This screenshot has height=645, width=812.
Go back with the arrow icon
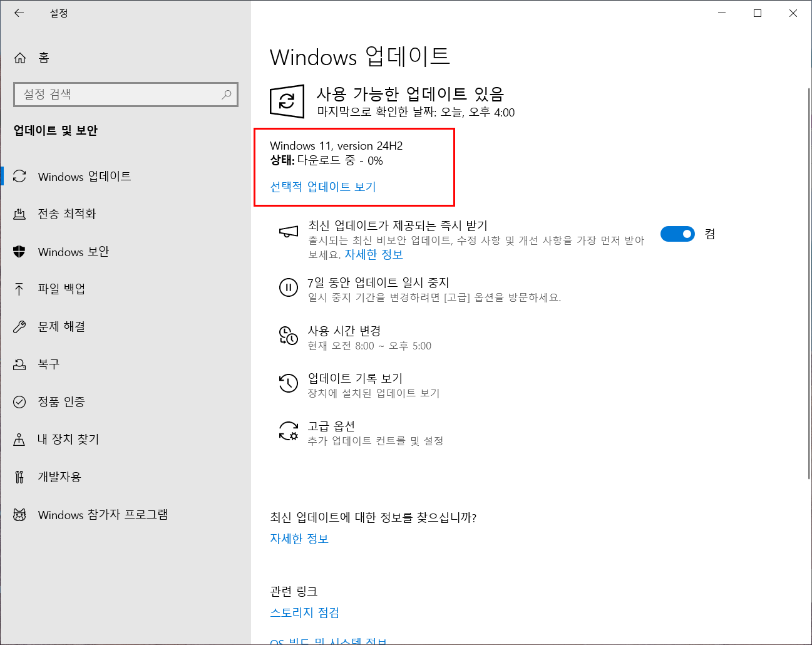19,13
